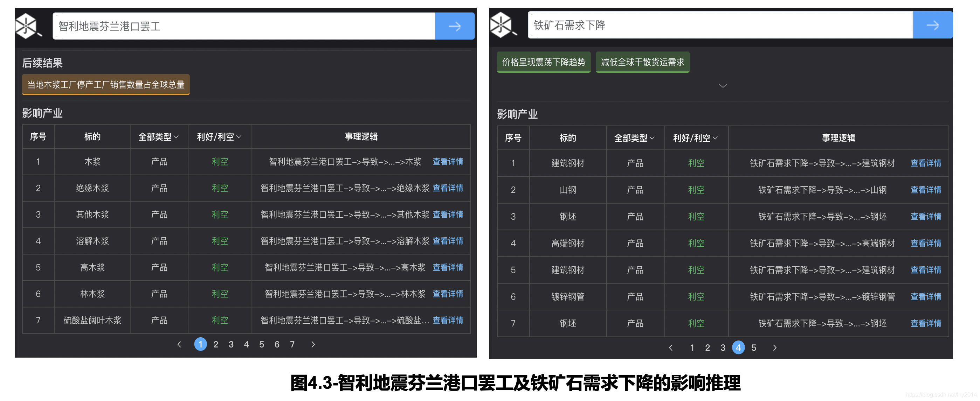The image size is (980, 401).
Task: Click the left-arrow pagination icon under left table
Action: tap(179, 344)
